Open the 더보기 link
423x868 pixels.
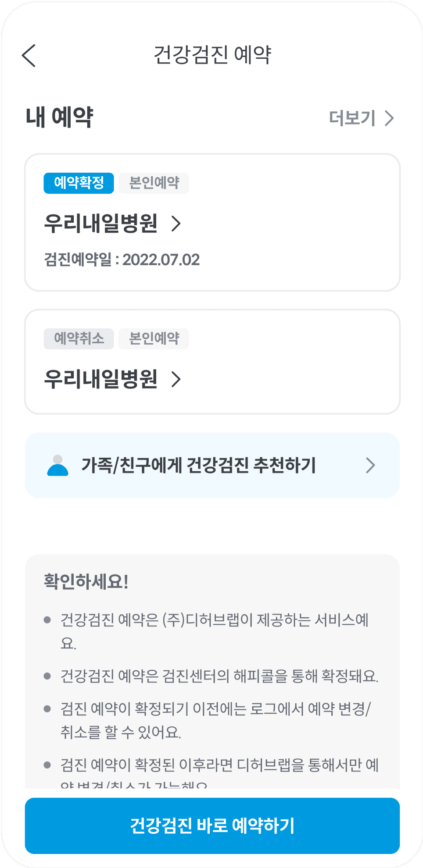352,118
